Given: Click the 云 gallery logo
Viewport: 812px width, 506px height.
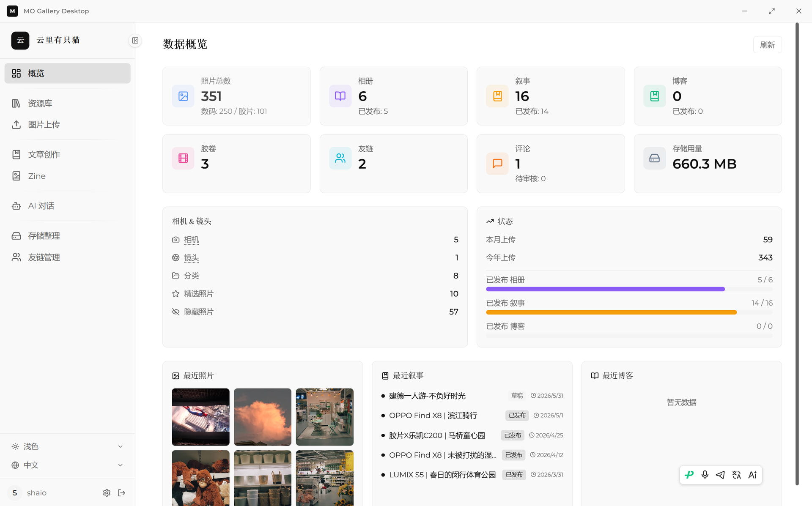Looking at the screenshot, I should point(20,41).
